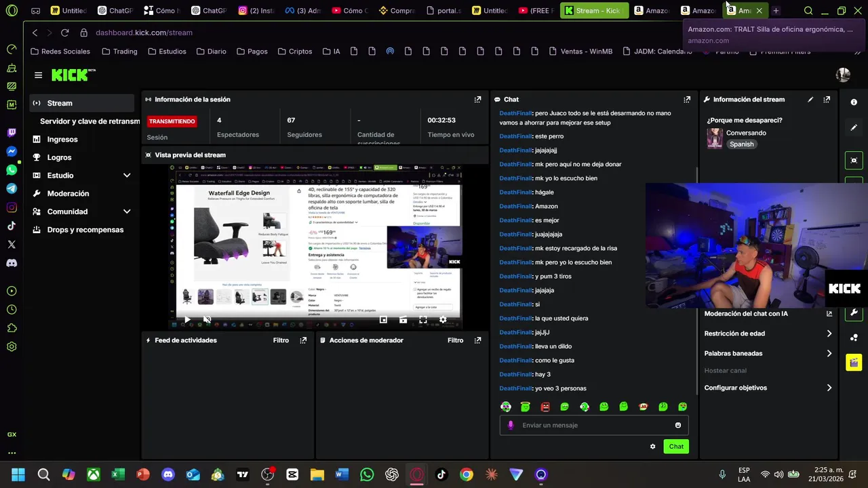Expand the Estudio sidebar section
868x488 pixels.
coord(127,176)
